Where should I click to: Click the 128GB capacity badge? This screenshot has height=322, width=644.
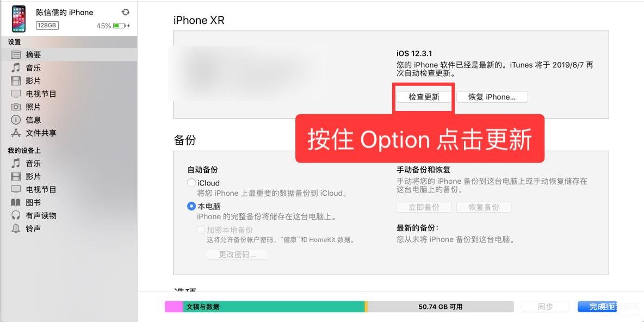[47, 26]
